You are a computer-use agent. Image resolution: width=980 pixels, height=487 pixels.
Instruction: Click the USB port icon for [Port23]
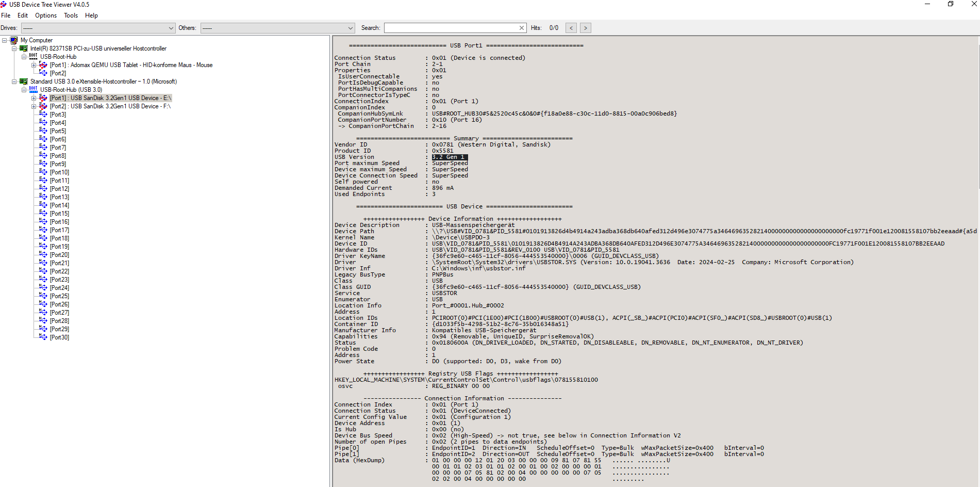click(43, 280)
